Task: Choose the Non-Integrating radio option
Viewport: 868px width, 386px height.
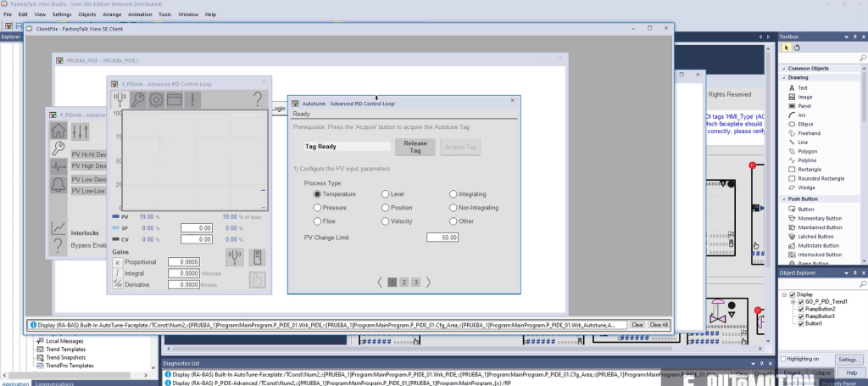Action: [453, 207]
